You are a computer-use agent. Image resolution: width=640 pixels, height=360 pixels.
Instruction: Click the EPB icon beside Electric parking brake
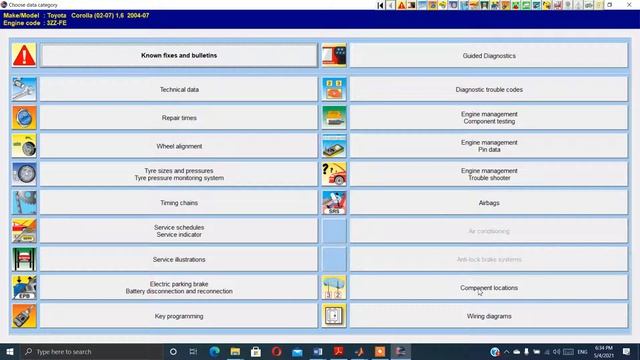pos(24,287)
